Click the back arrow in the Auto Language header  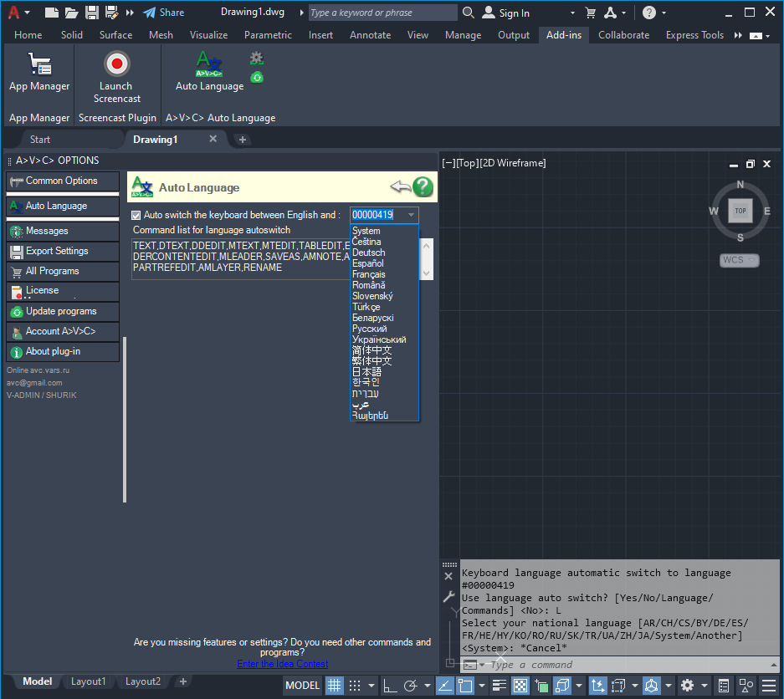point(401,186)
